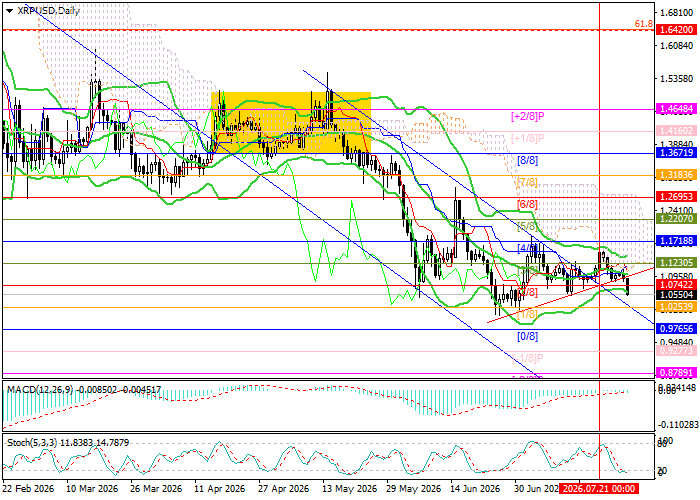
Task: Click the 10 Mar 2026 date label
Action: 92,489
